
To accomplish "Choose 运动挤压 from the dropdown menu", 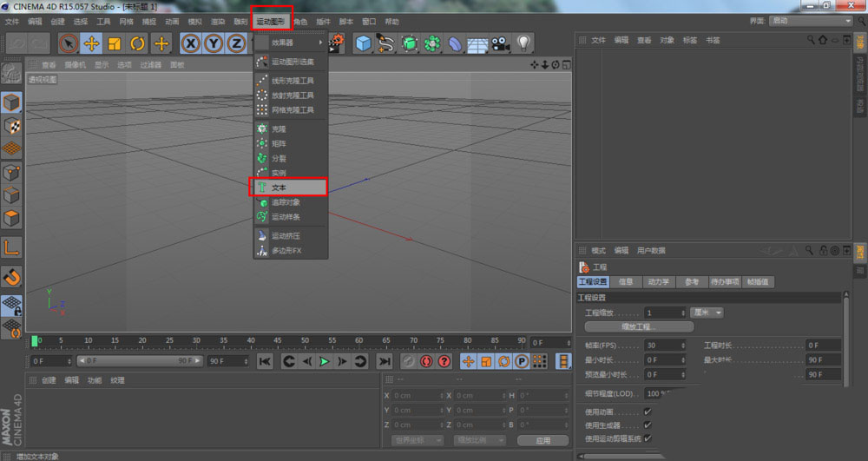I will coord(290,236).
